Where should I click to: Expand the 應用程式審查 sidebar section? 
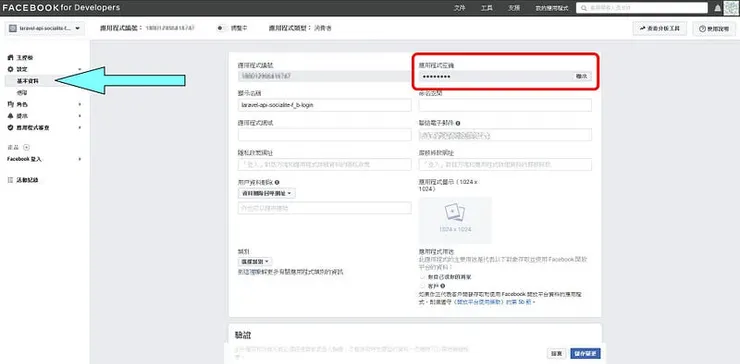click(79, 127)
